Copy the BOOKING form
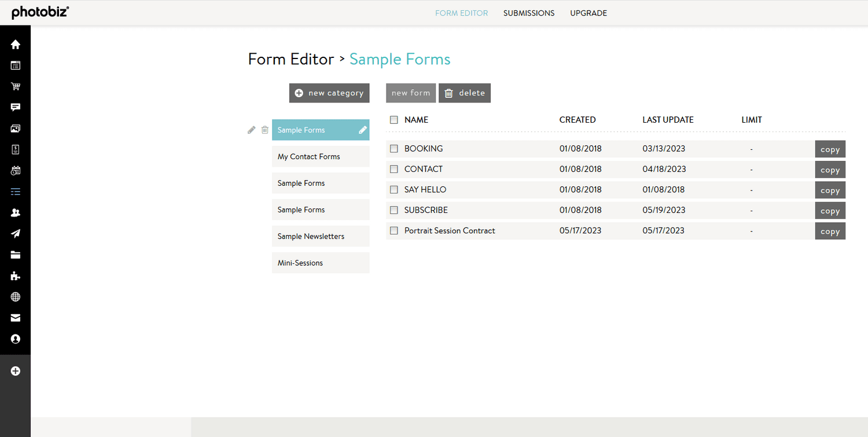The image size is (868, 437). [x=830, y=149]
